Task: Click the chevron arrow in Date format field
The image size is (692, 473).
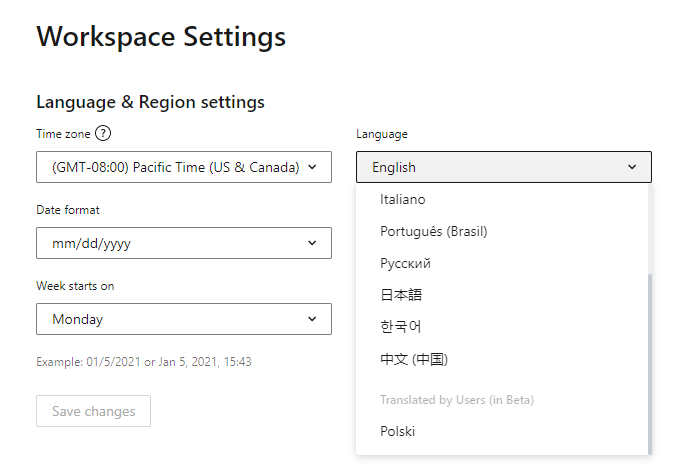Action: (313, 243)
